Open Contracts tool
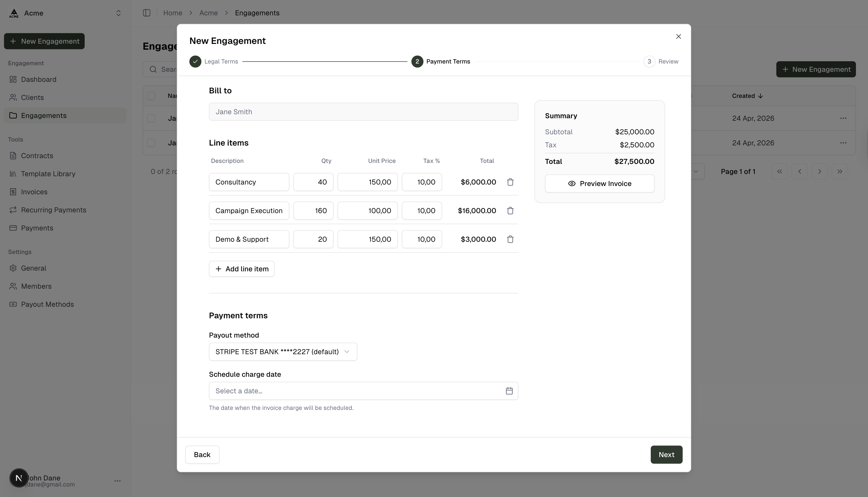 click(x=65, y=156)
